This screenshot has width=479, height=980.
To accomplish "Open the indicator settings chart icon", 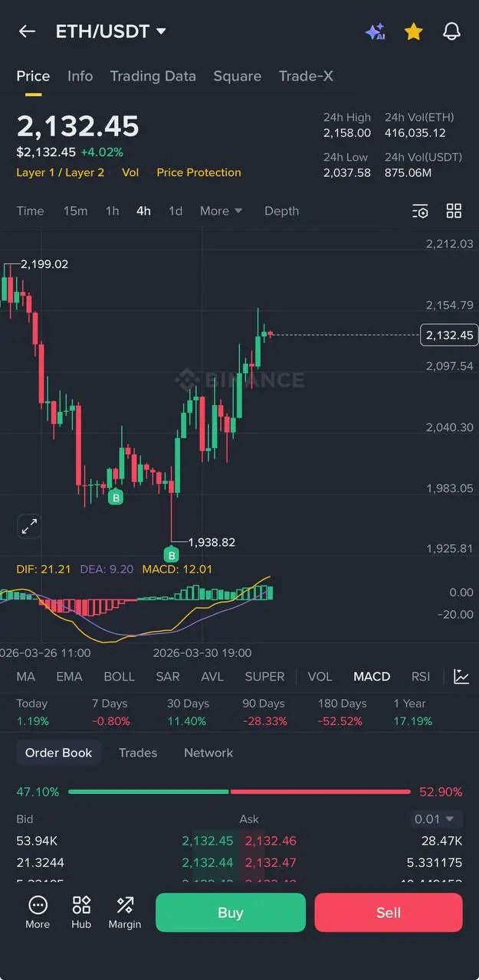I will pyautogui.click(x=461, y=677).
